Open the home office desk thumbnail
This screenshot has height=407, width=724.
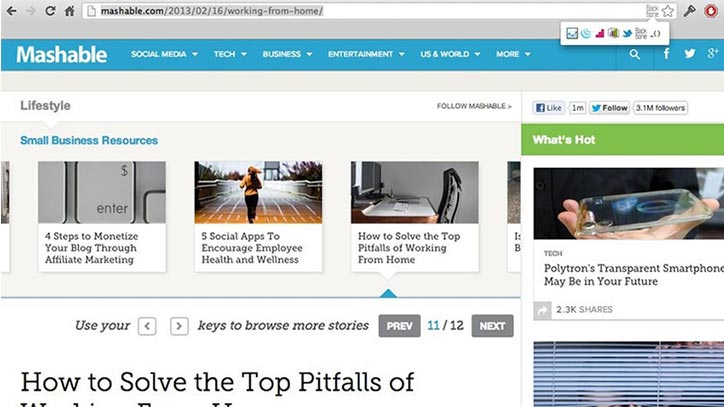415,192
